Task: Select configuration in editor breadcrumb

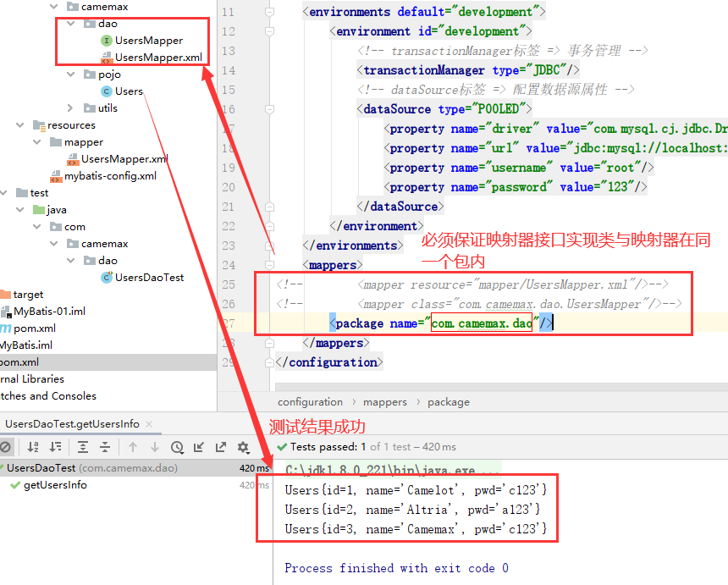Action: click(x=310, y=402)
